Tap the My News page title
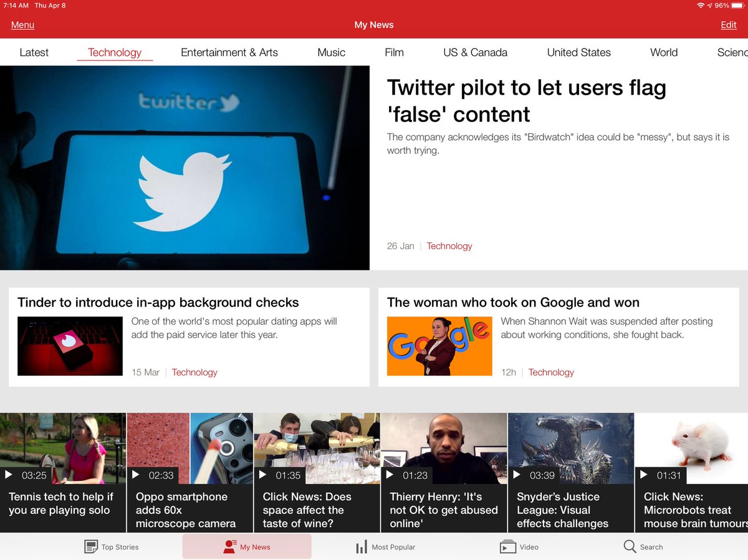This screenshot has width=748, height=560. coord(374,25)
